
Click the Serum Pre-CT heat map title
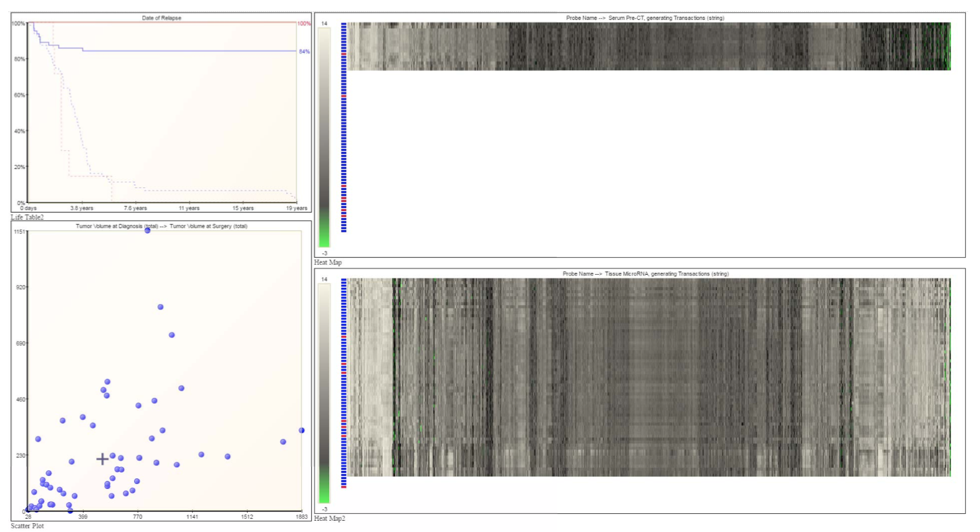pos(645,18)
